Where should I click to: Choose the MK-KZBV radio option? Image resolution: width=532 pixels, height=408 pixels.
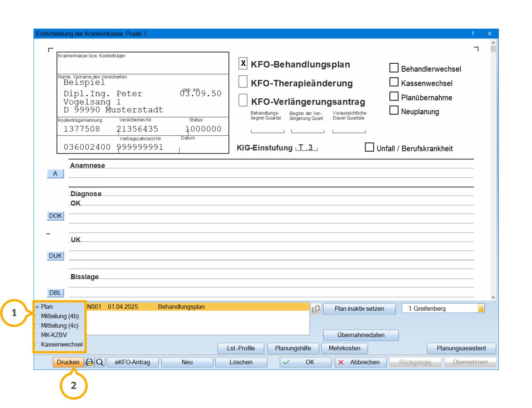coord(37,335)
